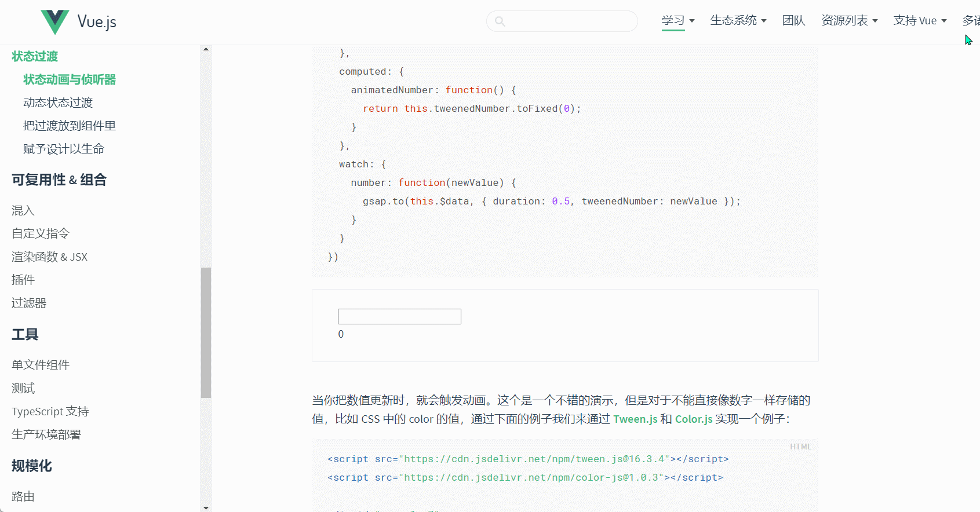Focus the header search box

562,21
